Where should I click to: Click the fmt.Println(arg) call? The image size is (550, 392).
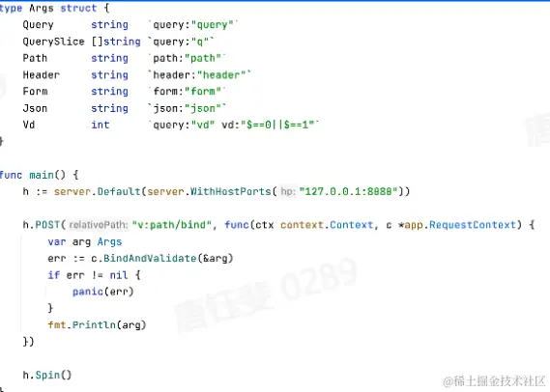(x=97, y=324)
